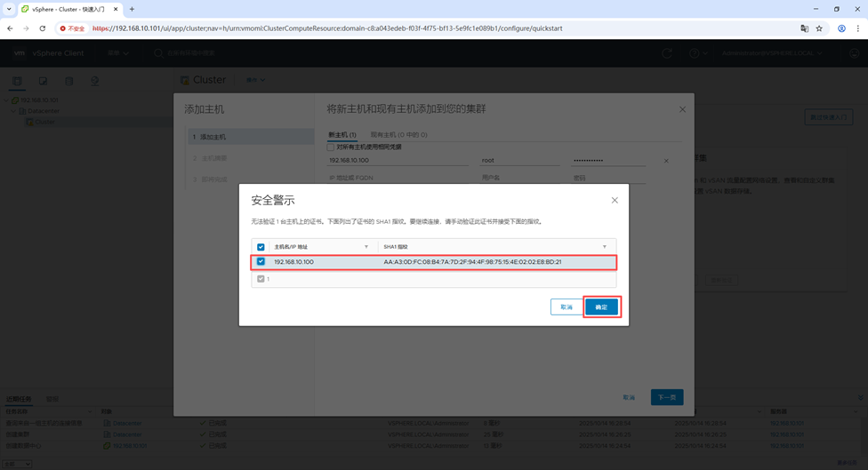The width and height of the screenshot is (868, 470).
Task: Remove the 192.168.10.100 host entry row
Action: (x=666, y=161)
